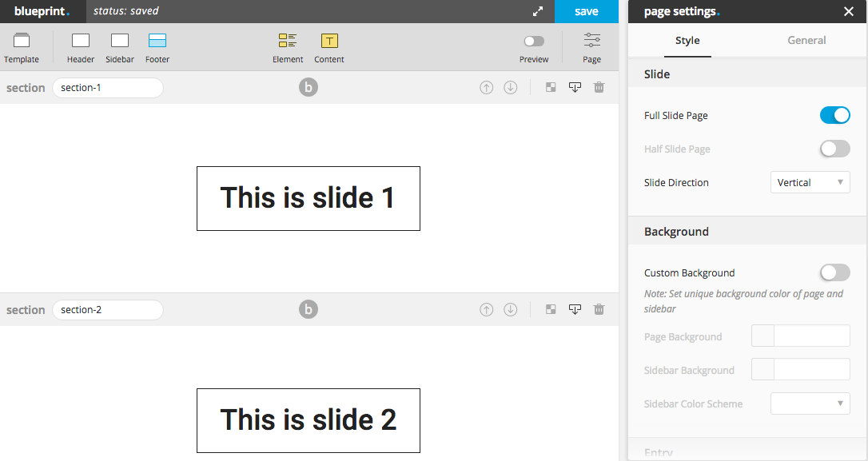
Task: Disable Full Slide Page switch
Action: click(834, 115)
